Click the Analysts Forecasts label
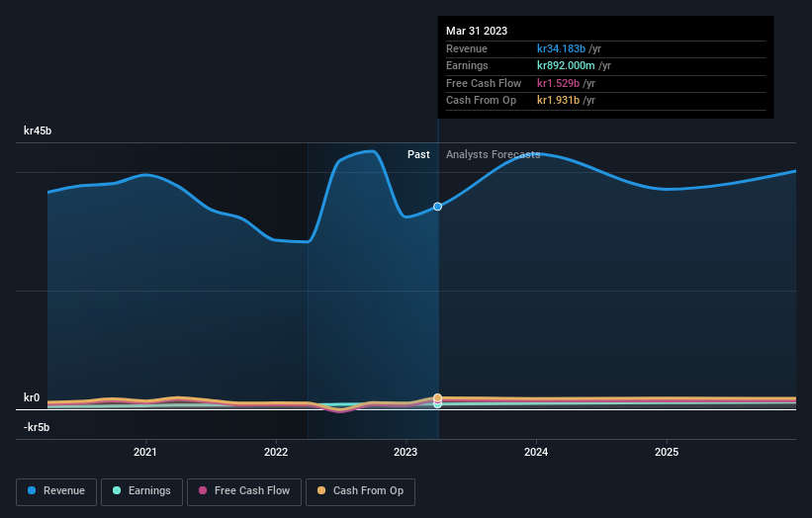 click(x=493, y=154)
